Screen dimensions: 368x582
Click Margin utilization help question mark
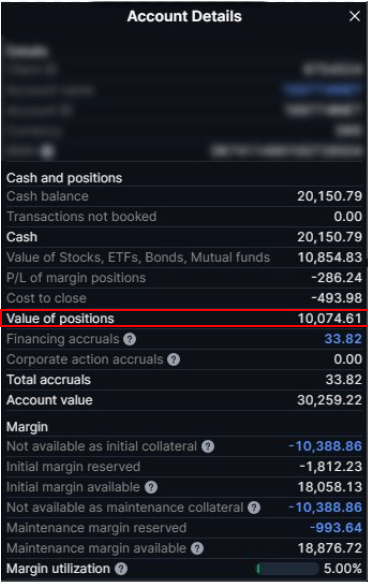[x=121, y=569]
